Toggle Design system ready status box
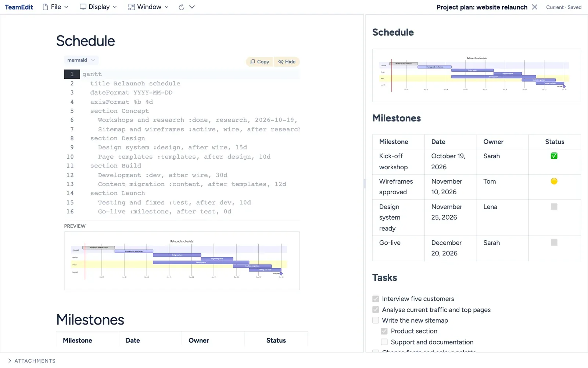 pyautogui.click(x=554, y=206)
